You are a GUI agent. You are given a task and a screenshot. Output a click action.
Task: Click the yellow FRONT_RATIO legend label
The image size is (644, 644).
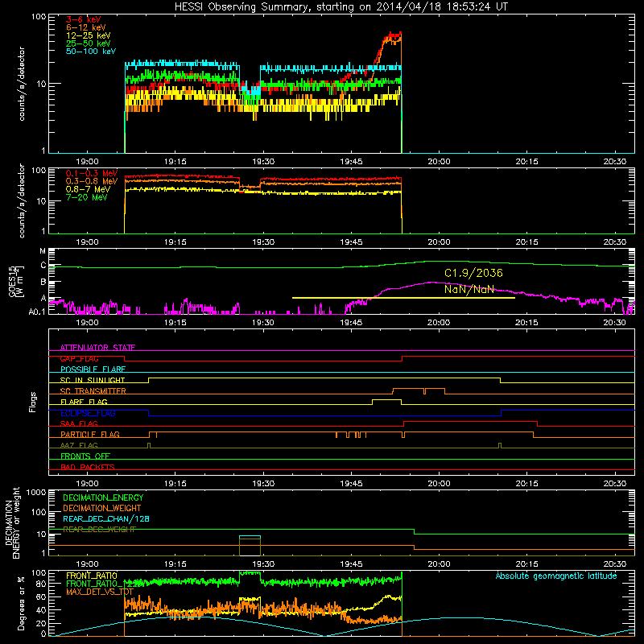[92, 576]
